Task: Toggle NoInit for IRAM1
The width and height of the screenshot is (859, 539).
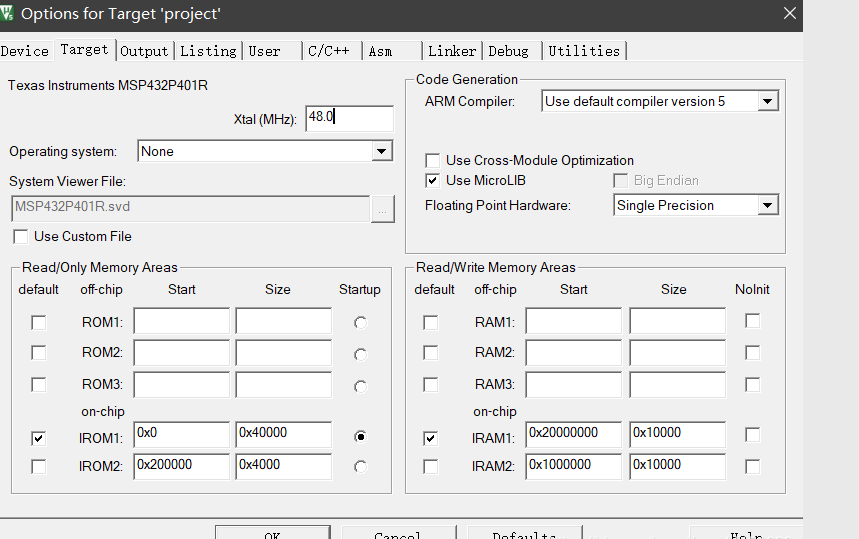Action: point(753,435)
